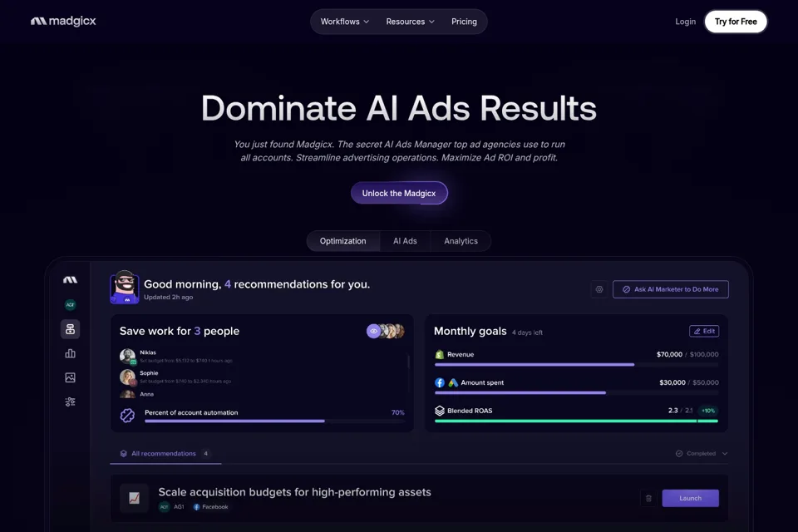Click the Percent of account automation progress bar
Viewport: 798px width, 532px height.
[274, 421]
